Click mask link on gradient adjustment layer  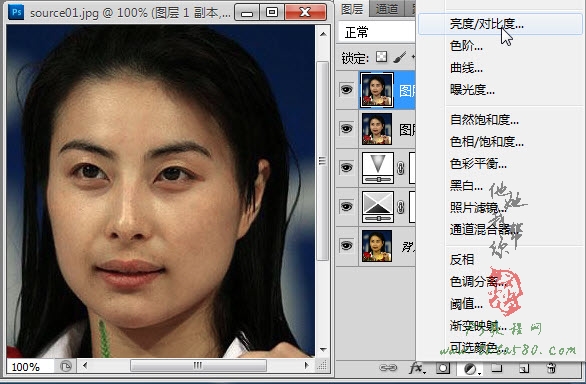(x=401, y=168)
